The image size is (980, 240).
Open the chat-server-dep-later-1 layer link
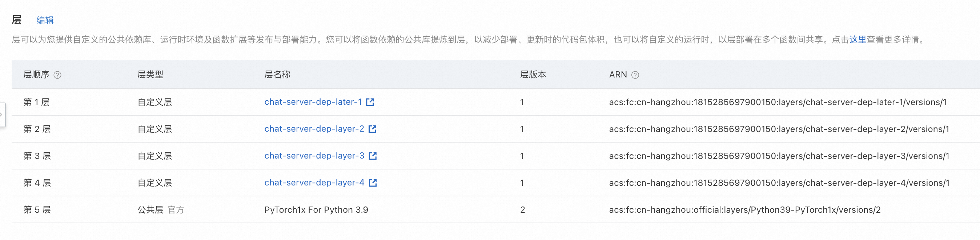pyautogui.click(x=313, y=102)
